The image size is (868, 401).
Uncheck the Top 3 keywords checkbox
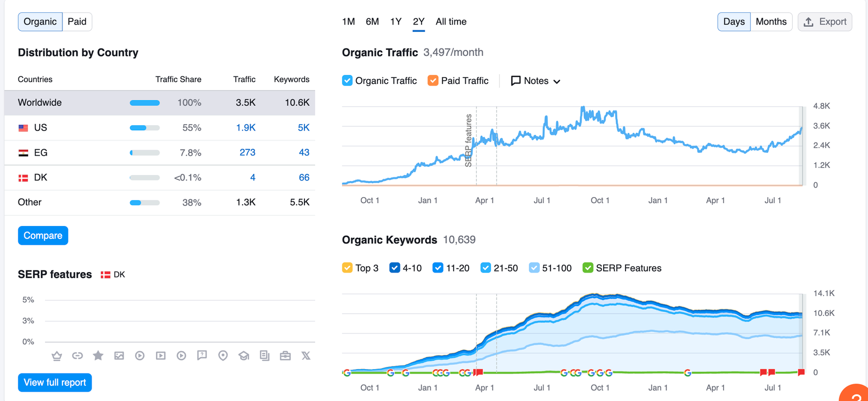coord(347,268)
